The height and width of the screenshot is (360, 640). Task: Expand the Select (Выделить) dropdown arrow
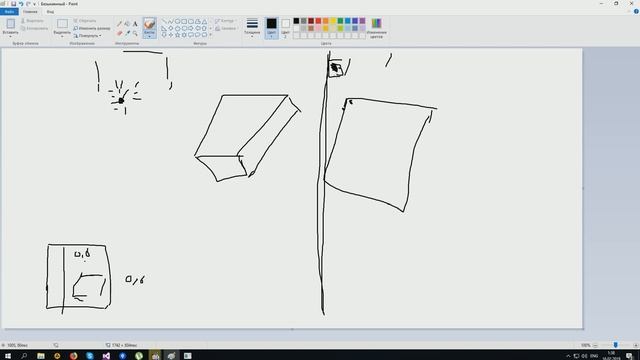[62, 36]
